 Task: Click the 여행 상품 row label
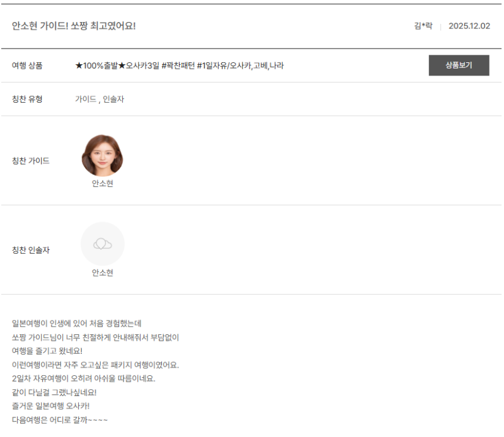[x=27, y=65]
